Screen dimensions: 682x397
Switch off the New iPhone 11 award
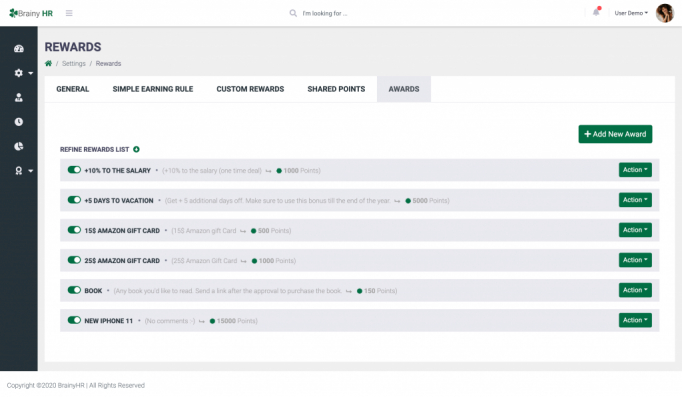click(x=74, y=320)
